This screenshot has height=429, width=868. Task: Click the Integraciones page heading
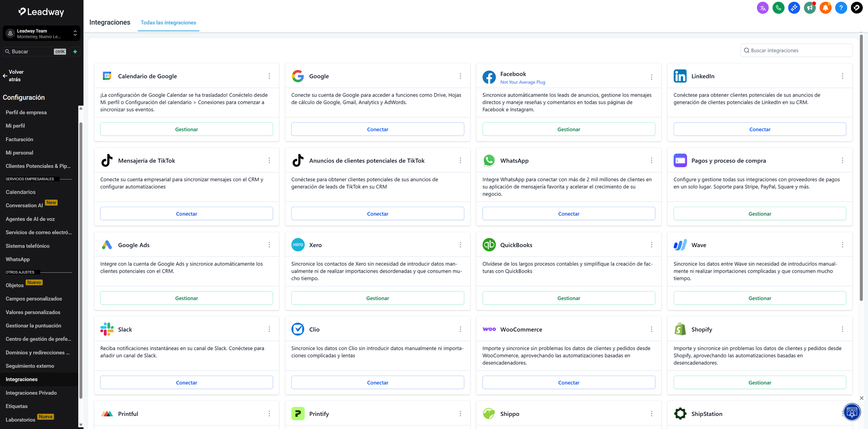[x=110, y=23]
